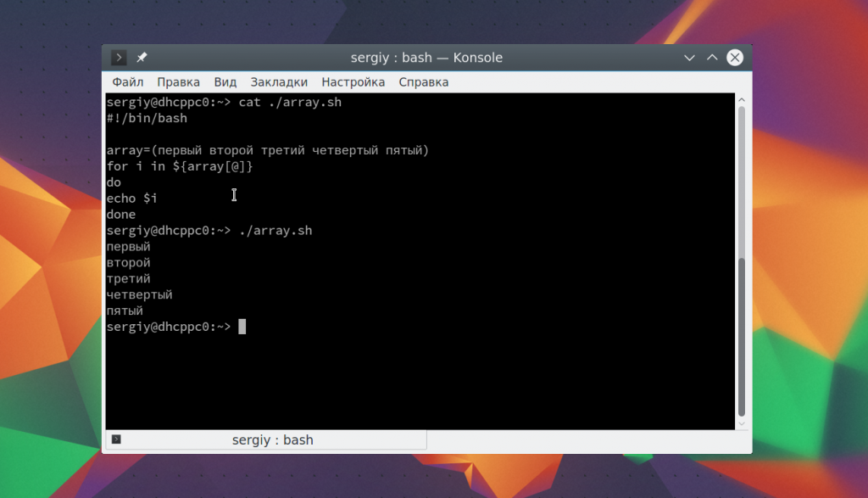Expand the Настройка menu
868x498 pixels.
(x=353, y=82)
